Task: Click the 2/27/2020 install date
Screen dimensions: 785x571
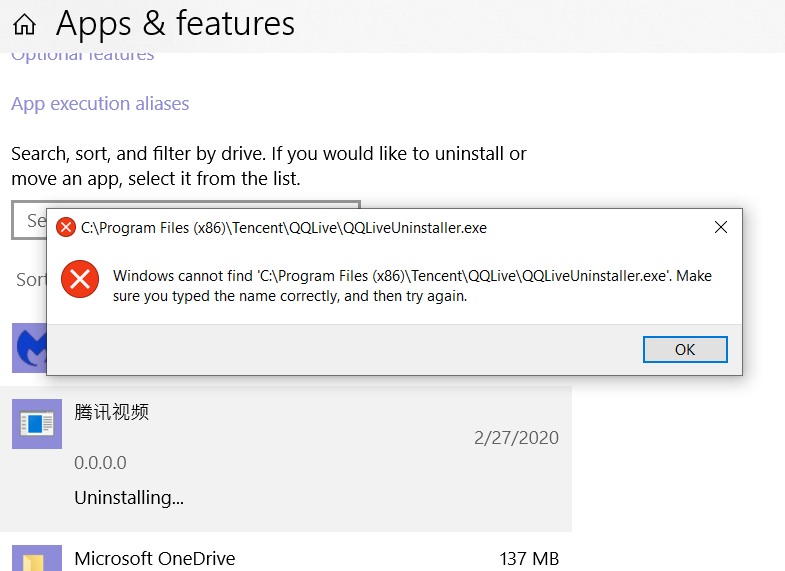Action: (x=516, y=438)
